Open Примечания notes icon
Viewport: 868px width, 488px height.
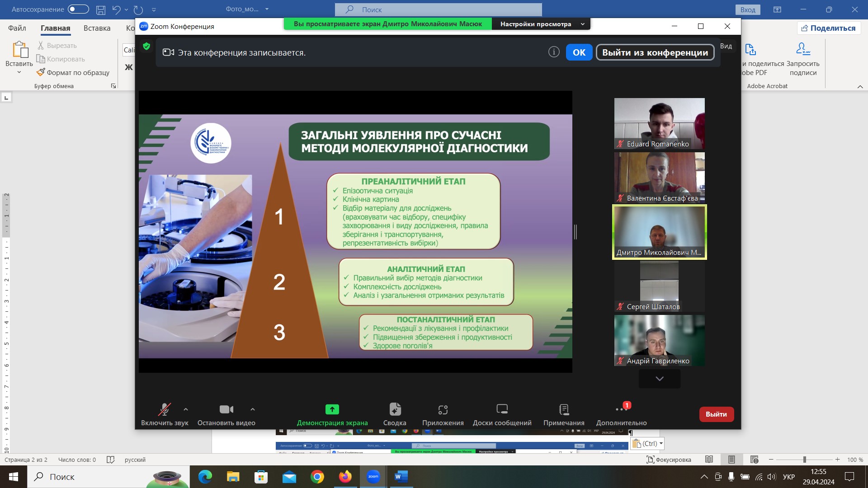click(x=564, y=409)
